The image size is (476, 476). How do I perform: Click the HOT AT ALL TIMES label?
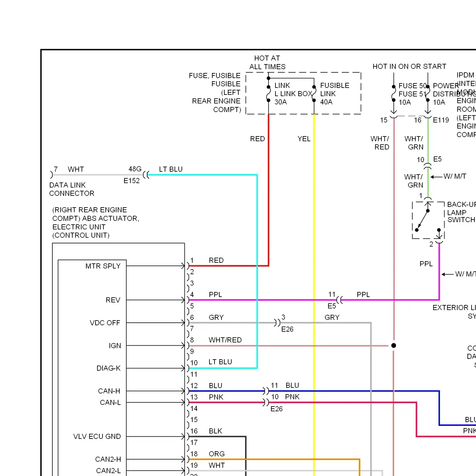[x=267, y=63]
